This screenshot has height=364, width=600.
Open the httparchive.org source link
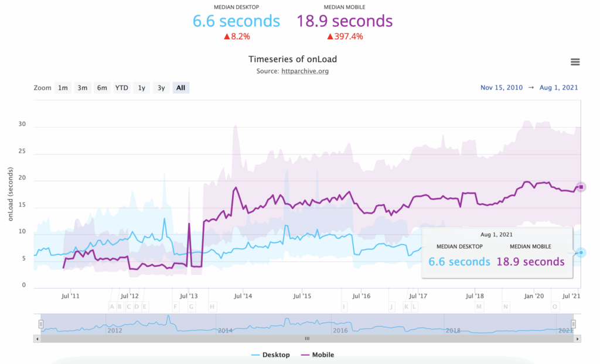point(305,71)
